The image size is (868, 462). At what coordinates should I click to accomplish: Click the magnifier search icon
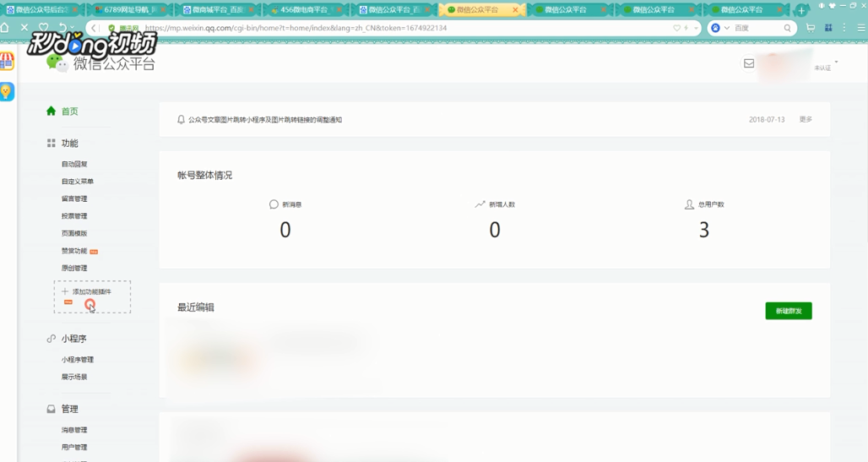(787, 28)
